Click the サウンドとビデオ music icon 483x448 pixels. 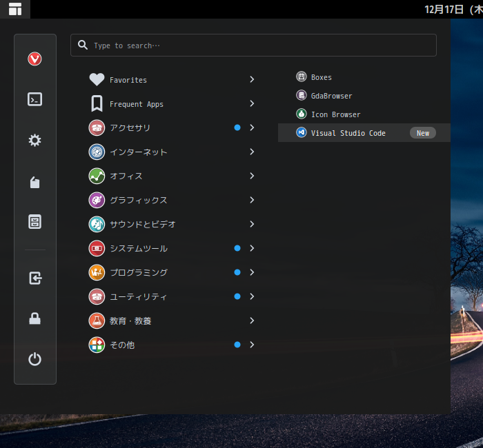click(x=97, y=224)
